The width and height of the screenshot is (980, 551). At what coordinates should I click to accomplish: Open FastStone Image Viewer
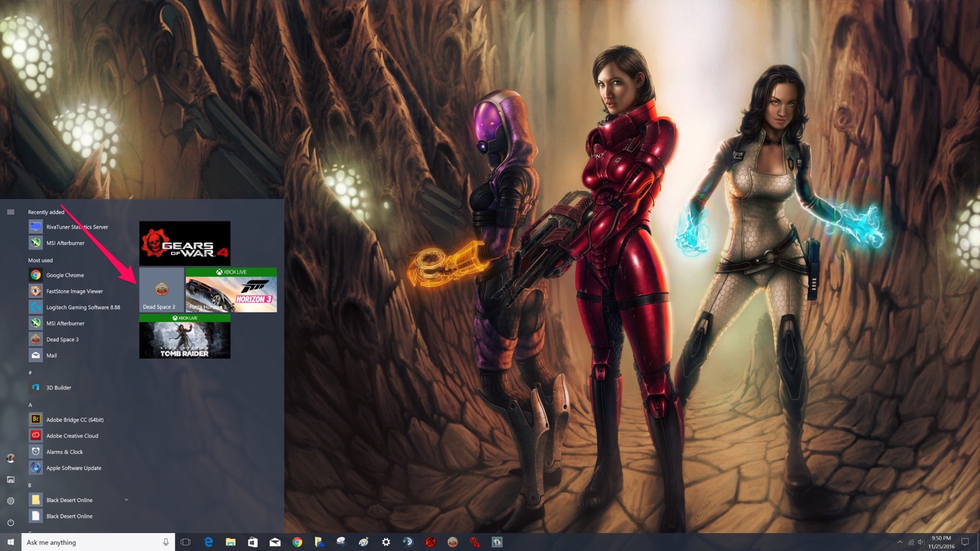[73, 291]
